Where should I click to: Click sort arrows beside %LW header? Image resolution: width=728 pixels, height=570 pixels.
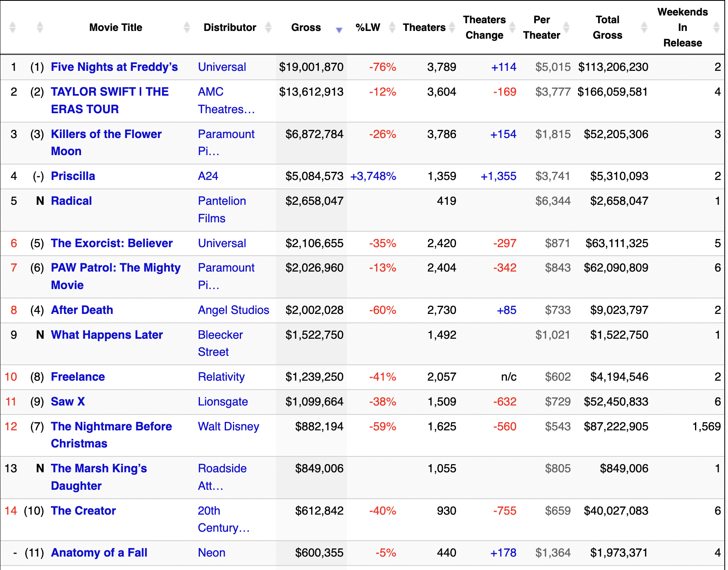pyautogui.click(x=392, y=27)
